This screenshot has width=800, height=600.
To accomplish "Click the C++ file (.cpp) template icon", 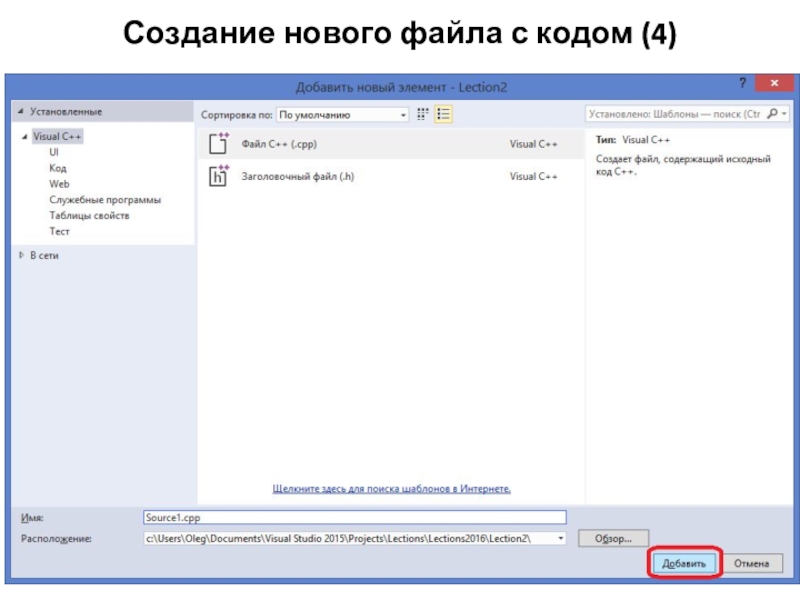I will click(x=219, y=143).
